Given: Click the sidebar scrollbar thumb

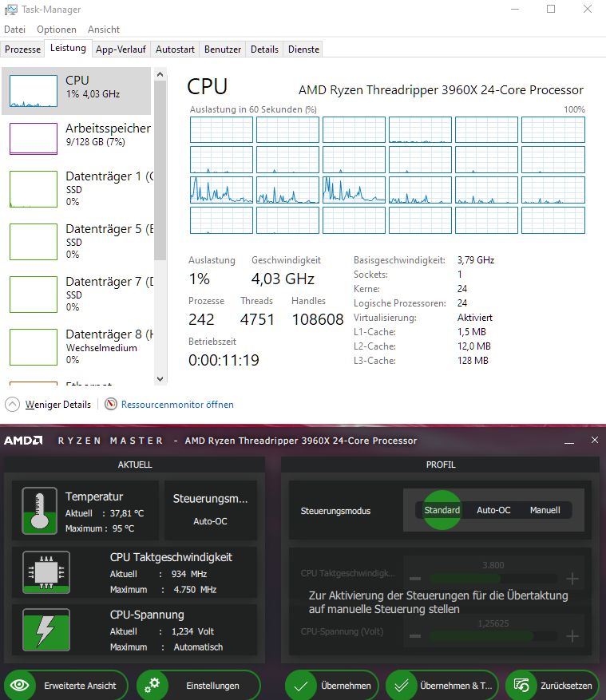Looking at the screenshot, I should [160, 170].
